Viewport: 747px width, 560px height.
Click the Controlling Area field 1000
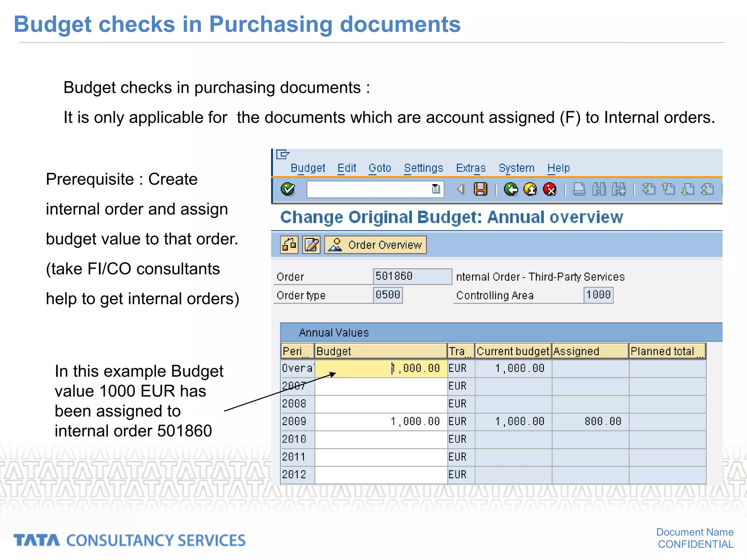pos(598,295)
